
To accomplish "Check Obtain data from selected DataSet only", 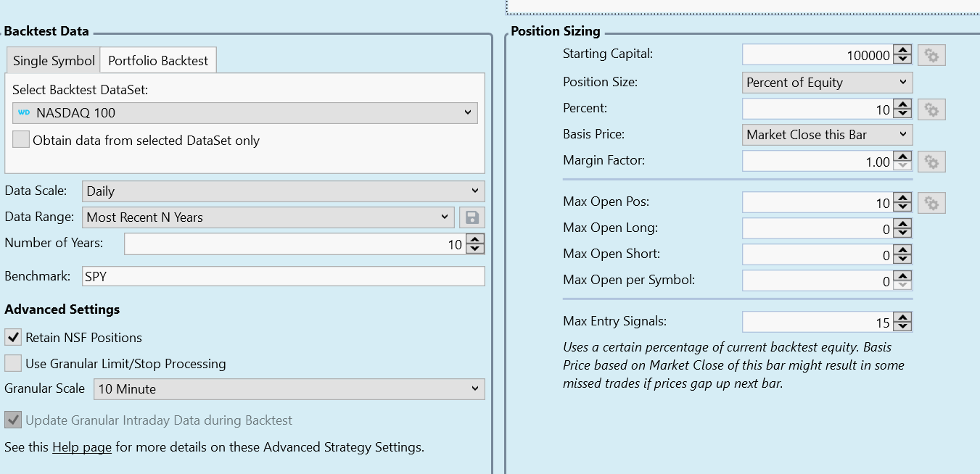I will click(x=21, y=141).
